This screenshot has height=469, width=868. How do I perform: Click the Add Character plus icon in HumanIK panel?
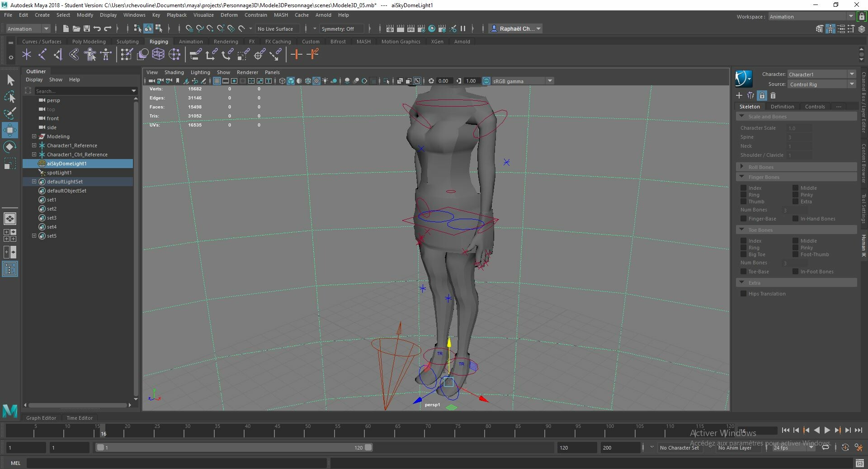click(739, 96)
